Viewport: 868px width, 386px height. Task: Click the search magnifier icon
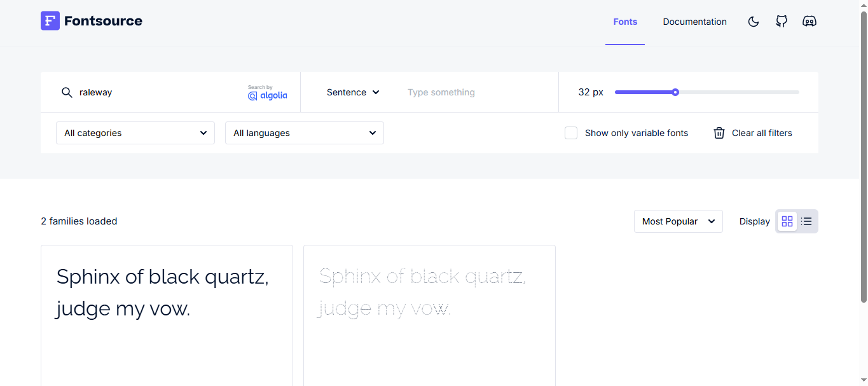(67, 93)
